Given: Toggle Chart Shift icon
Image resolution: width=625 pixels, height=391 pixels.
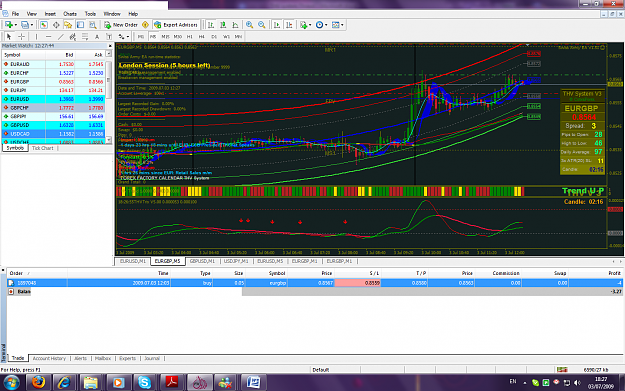Looking at the screenshot, I should coord(289,25).
